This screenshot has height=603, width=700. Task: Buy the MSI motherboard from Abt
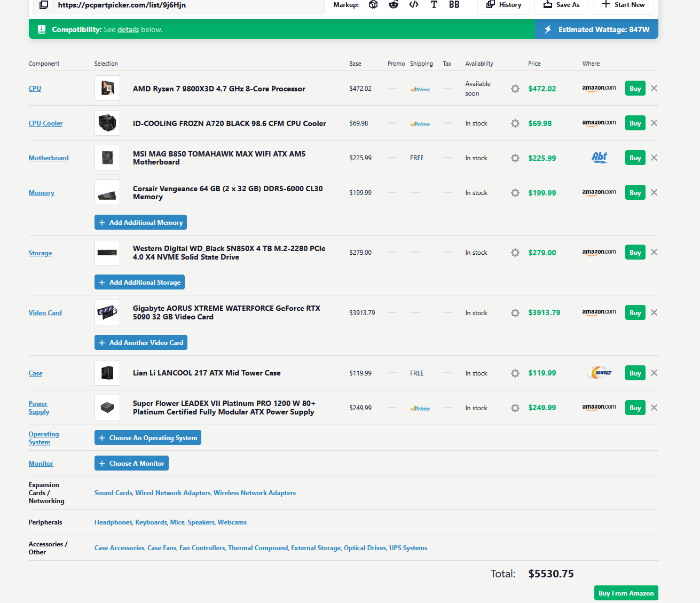[x=635, y=158]
